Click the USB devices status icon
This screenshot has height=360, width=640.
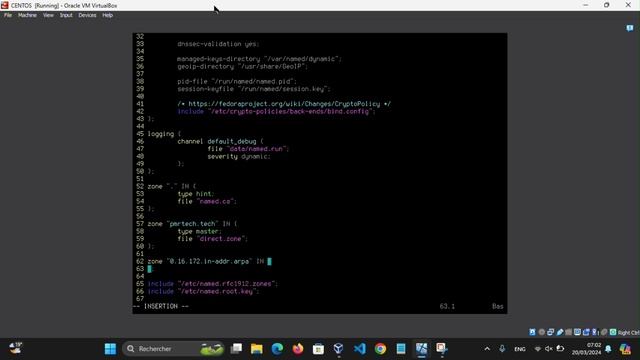[560, 332]
